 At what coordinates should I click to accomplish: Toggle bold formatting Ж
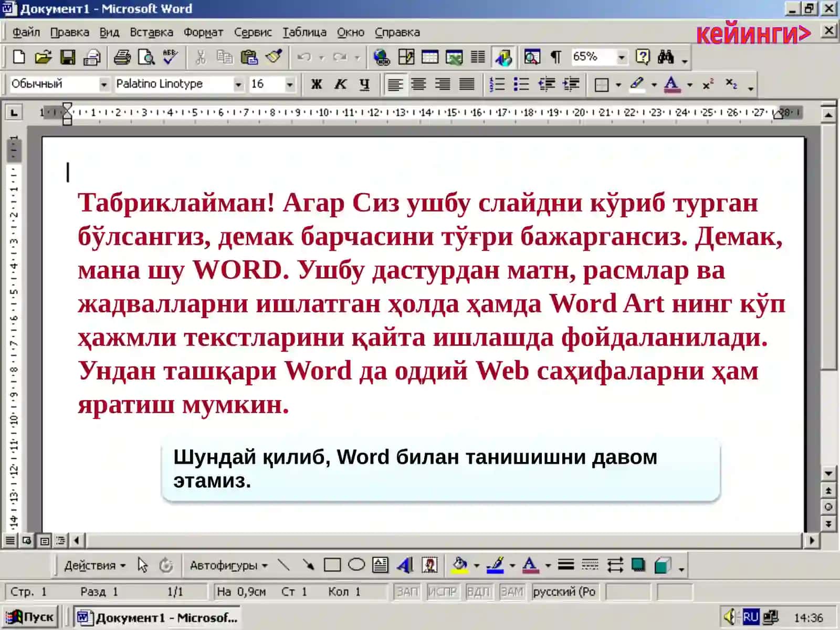[317, 84]
